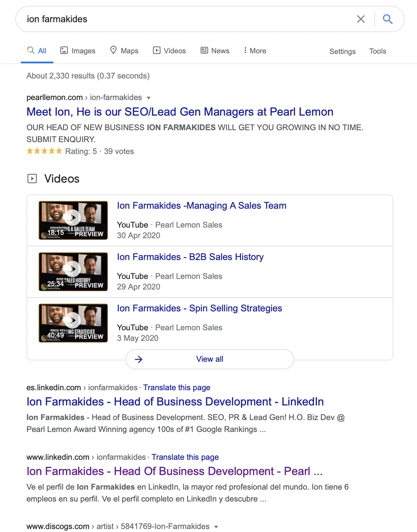Open 'Ion Farmakides -Managing A Sales Team' link
The image size is (417, 532).
point(202,206)
